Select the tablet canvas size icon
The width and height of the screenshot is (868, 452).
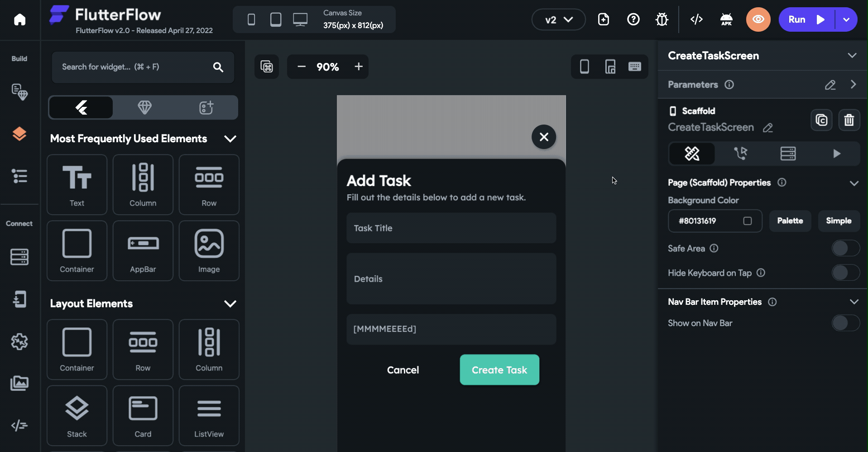pyautogui.click(x=276, y=19)
